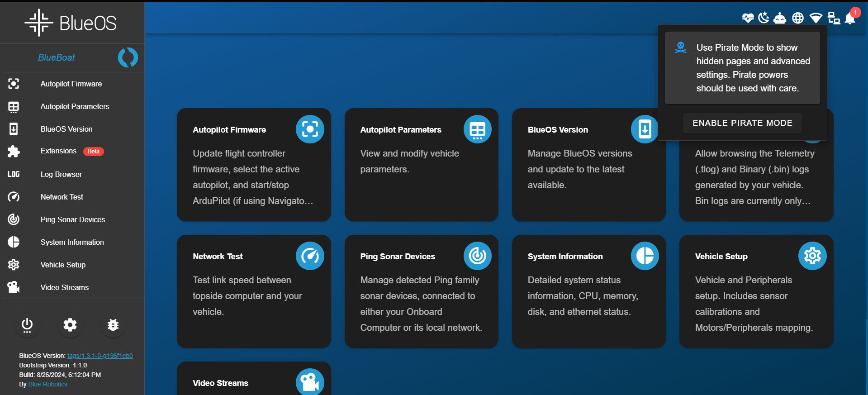Viewport: 868px width, 395px height.
Task: Click the heartbeat health monitor tray icon
Action: click(748, 18)
